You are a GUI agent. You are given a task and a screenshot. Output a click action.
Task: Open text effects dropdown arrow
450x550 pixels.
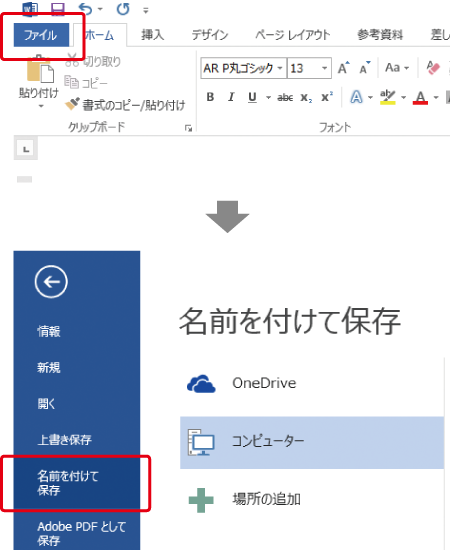[370, 98]
